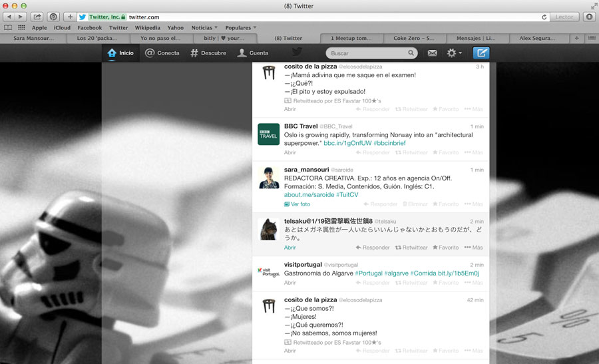This screenshot has width=599, height=364.
Task: Open the Safari downloads button
Action: pos(590,17)
